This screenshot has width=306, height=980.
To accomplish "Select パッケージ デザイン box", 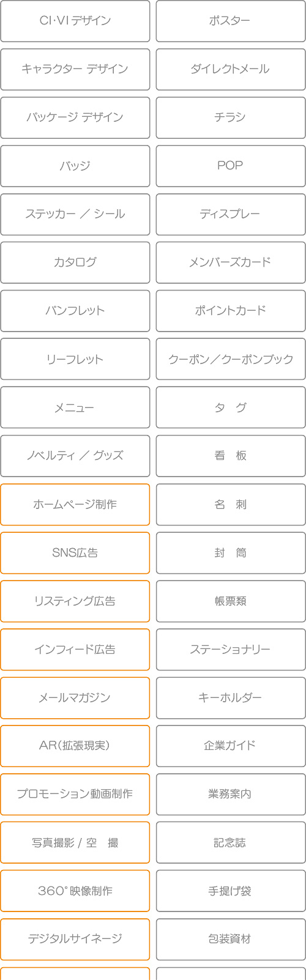I will point(75,117).
